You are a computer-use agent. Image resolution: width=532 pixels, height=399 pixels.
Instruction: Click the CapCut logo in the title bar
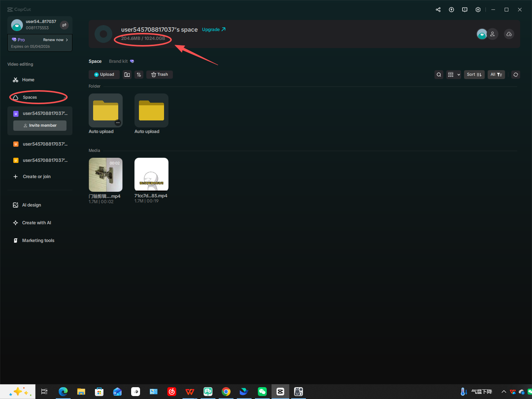click(x=19, y=10)
